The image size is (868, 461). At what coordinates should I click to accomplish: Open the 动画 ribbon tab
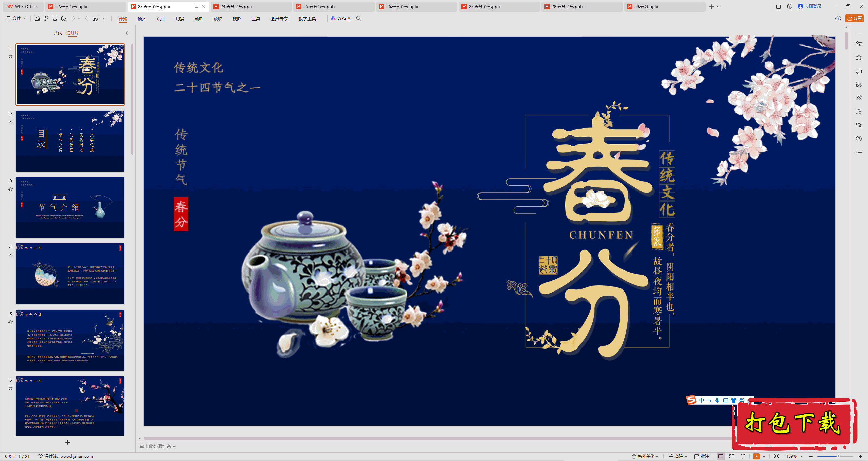point(199,19)
